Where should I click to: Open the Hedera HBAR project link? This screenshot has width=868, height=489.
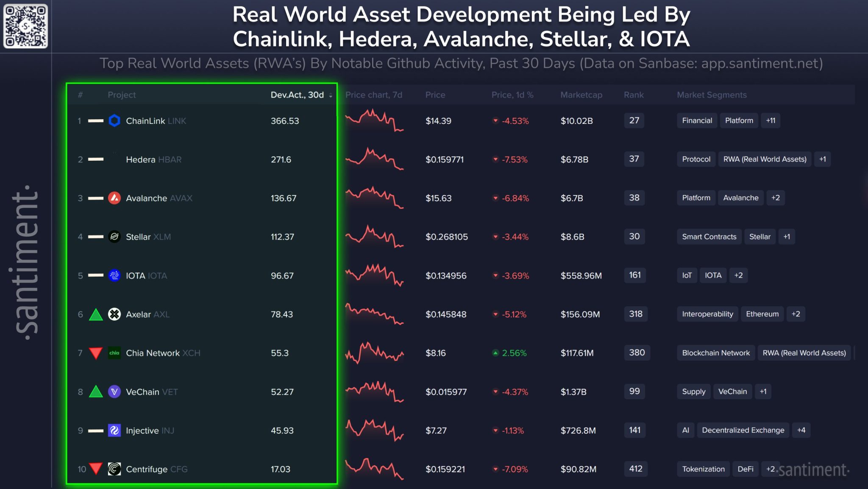(x=153, y=159)
